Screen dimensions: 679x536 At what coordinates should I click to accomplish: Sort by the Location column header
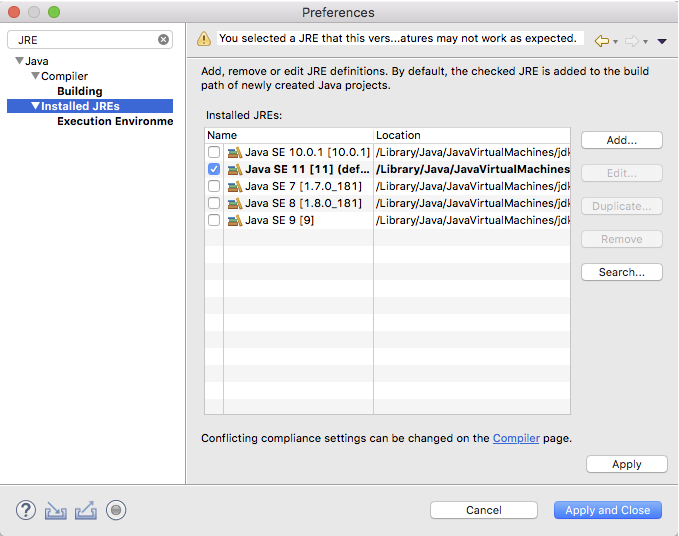472,135
